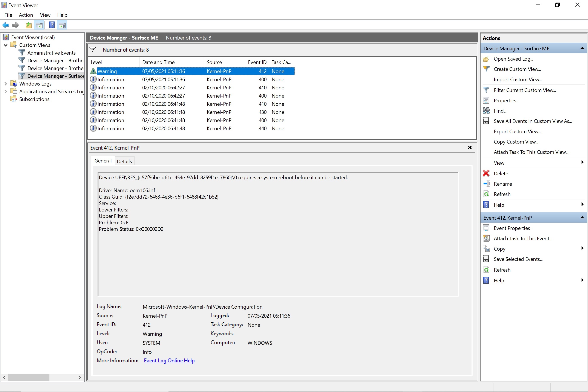Open Event Properties icon

pyautogui.click(x=486, y=228)
